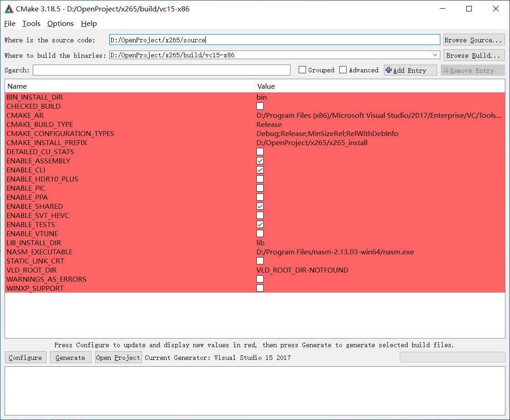Viewport: 510px width, 420px height.
Task: Click the CMake logo icon in title bar
Action: point(9,9)
